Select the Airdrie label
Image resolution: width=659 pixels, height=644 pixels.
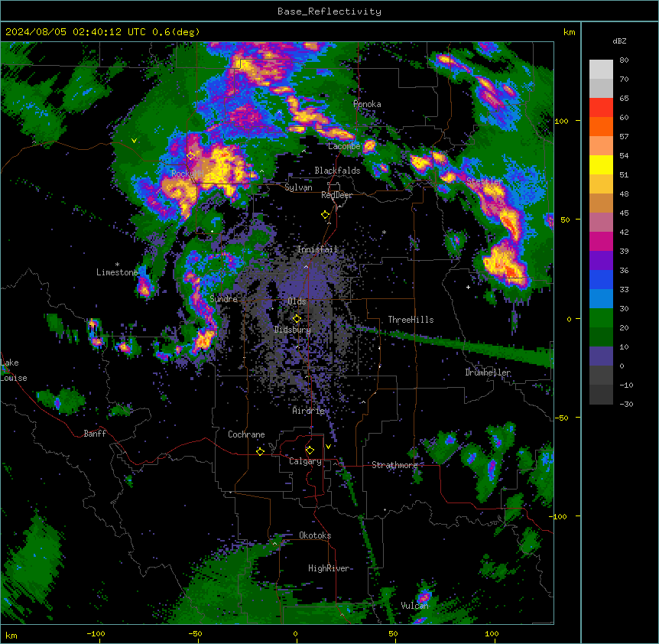[309, 411]
